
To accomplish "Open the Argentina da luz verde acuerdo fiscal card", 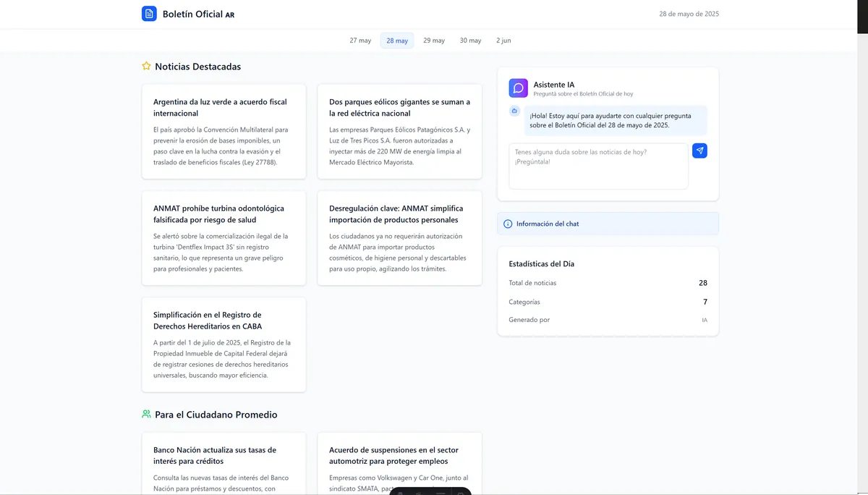I will pyautogui.click(x=224, y=132).
